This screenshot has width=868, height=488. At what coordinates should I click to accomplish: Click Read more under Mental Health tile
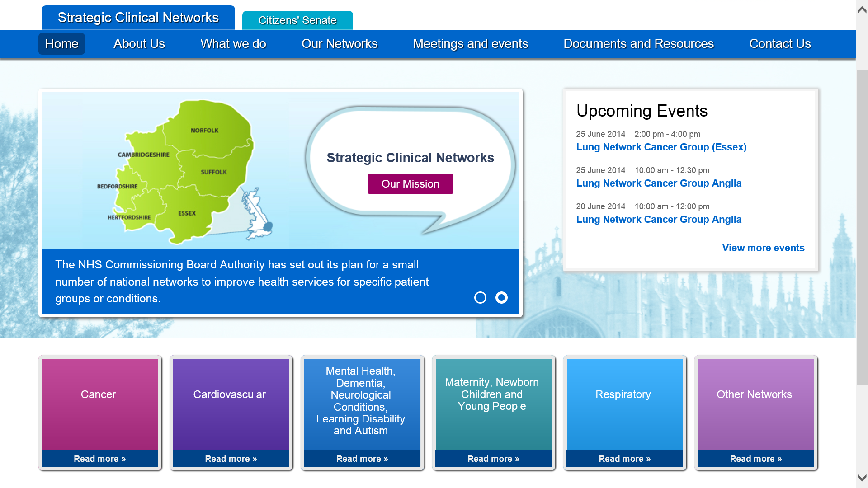click(x=362, y=459)
